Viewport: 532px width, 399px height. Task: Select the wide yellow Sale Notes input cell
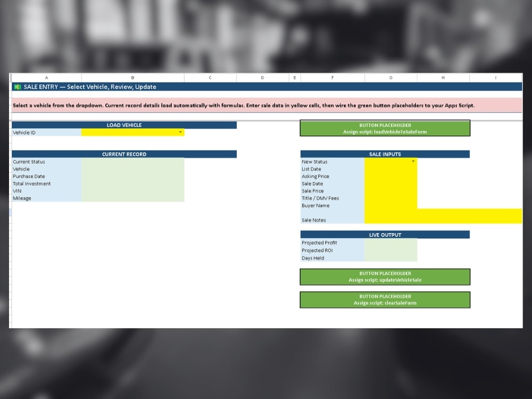tap(443, 217)
